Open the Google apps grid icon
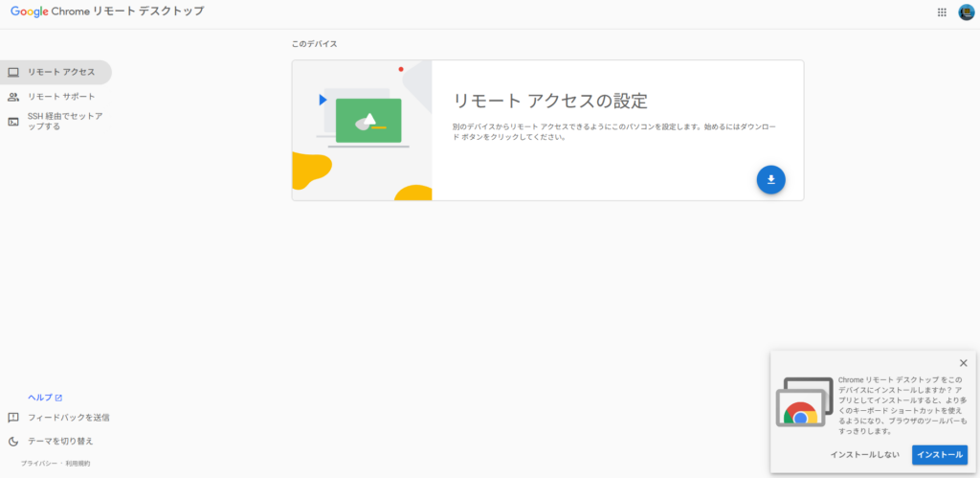This screenshot has height=478, width=980. pos(942,11)
